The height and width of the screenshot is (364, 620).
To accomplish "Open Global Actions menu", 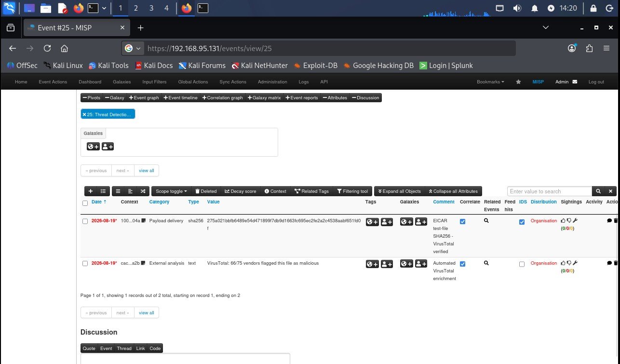I will 193,82.
